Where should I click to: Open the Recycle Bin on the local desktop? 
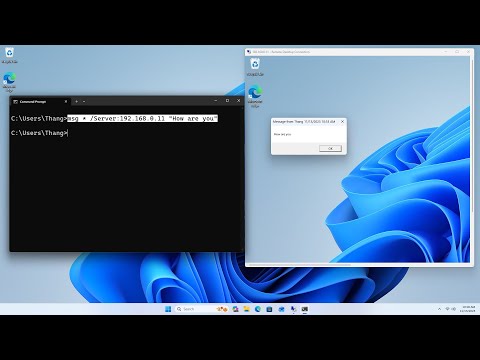9,55
